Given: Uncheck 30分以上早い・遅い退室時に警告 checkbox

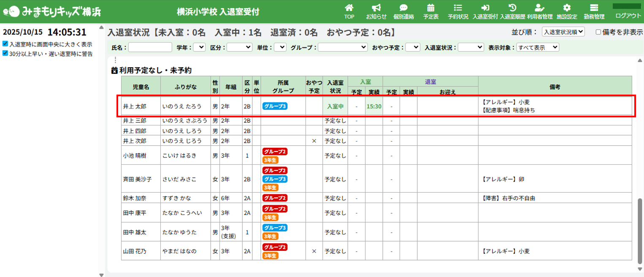Looking at the screenshot, I should [x=5, y=54].
